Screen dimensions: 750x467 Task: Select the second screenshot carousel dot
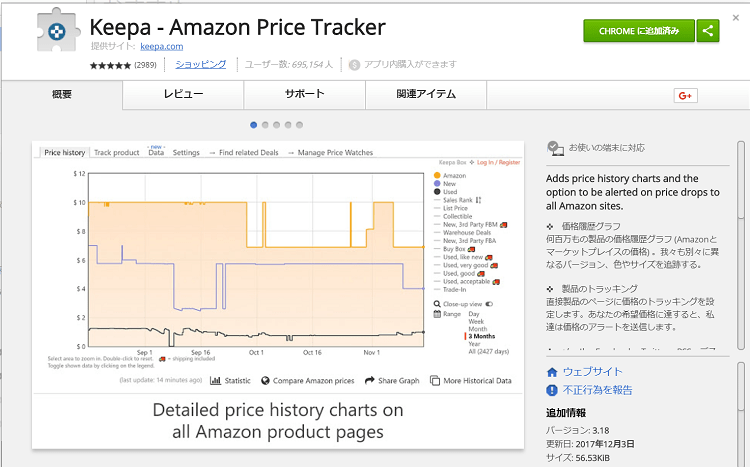(x=265, y=125)
